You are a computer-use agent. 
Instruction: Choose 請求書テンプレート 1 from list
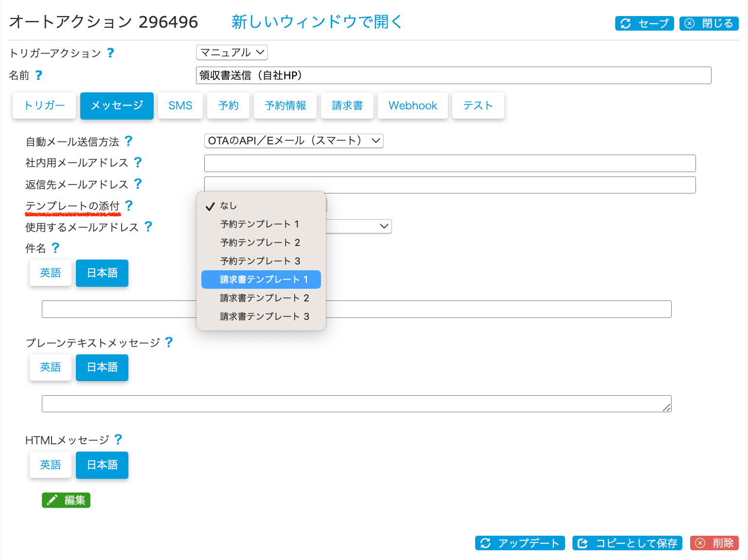[x=261, y=280]
